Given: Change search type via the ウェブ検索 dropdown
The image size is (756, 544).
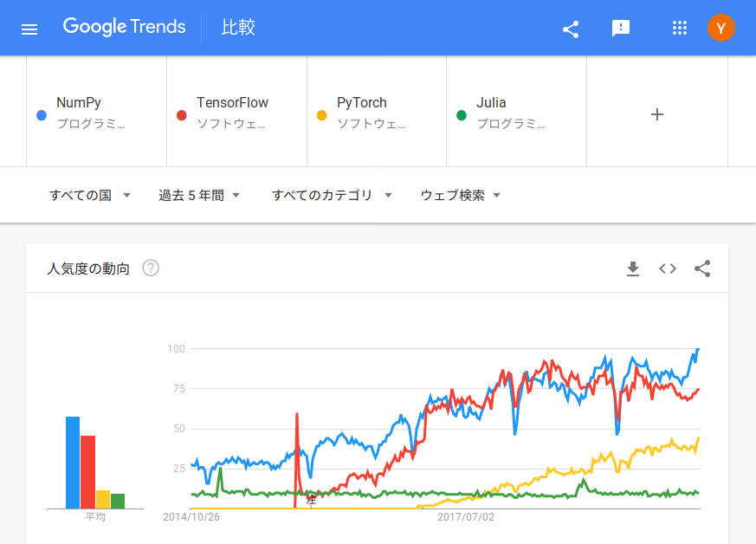Looking at the screenshot, I should pyautogui.click(x=461, y=195).
